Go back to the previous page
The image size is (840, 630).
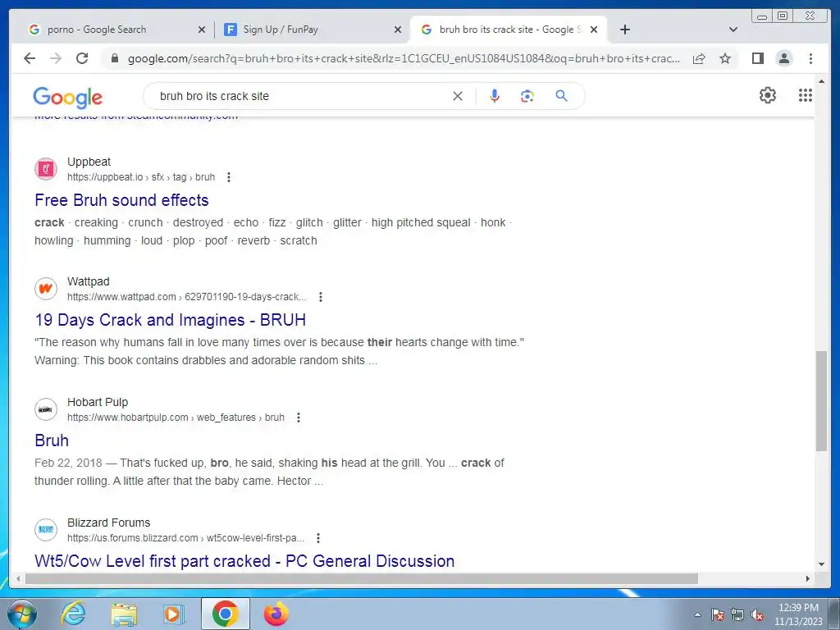[30, 58]
